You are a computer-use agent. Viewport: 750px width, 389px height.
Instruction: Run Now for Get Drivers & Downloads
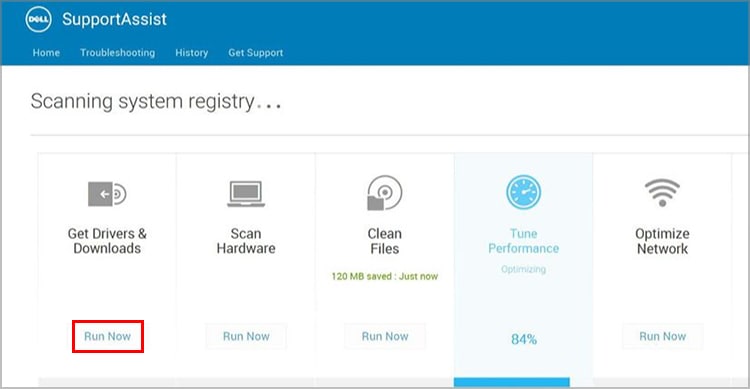(x=108, y=336)
